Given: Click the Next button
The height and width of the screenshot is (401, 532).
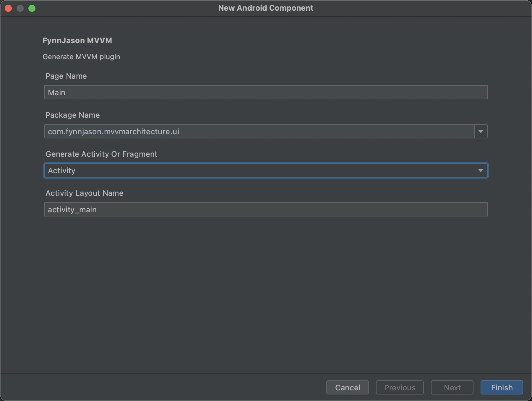Looking at the screenshot, I should (x=452, y=387).
